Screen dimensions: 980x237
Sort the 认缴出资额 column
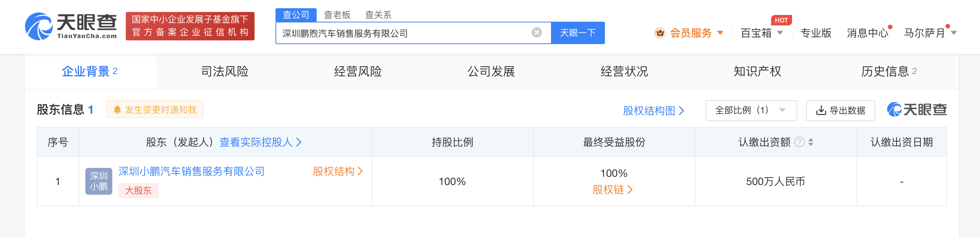pyautogui.click(x=811, y=142)
